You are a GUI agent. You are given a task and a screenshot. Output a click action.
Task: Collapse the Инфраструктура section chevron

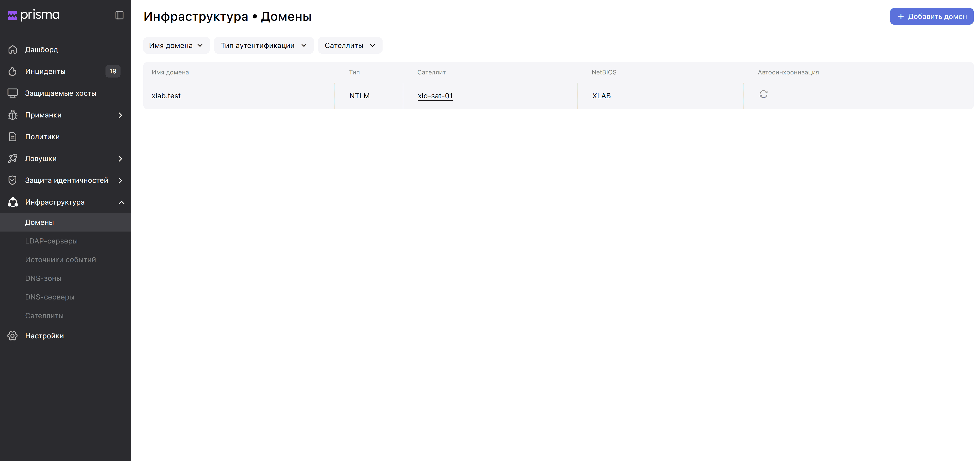(x=121, y=202)
